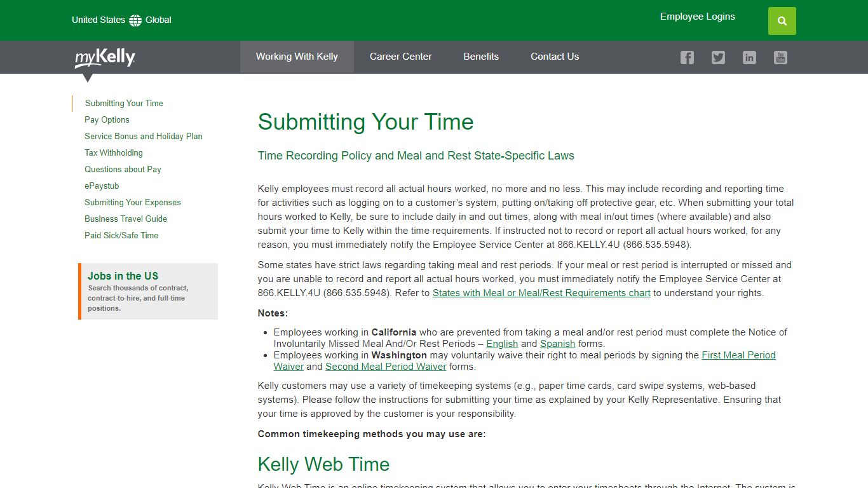Open Paid Sick/Safe Time page
The height and width of the screenshot is (488, 868).
tap(121, 235)
